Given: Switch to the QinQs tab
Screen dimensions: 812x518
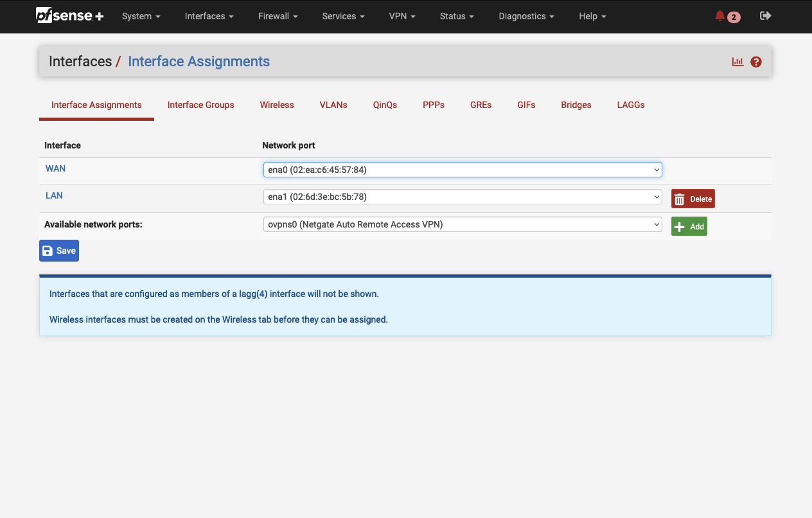Looking at the screenshot, I should 385,105.
